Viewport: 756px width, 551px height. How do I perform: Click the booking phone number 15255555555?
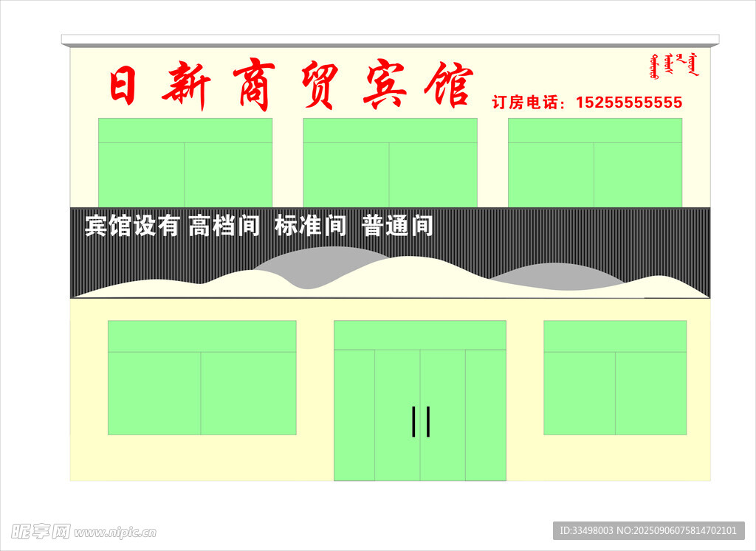pyautogui.click(x=628, y=103)
